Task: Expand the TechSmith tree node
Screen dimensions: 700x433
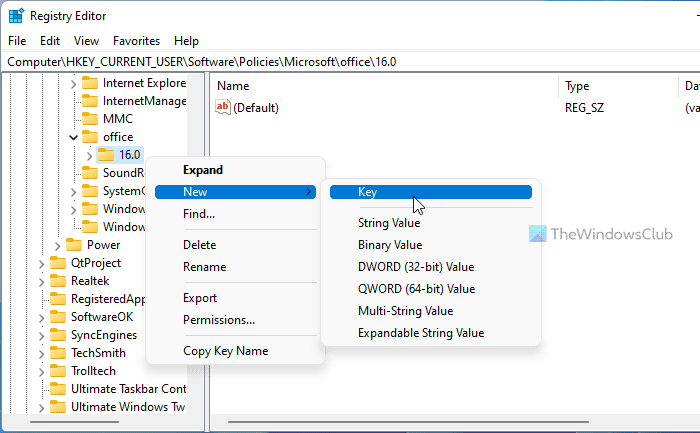Action: [42, 354]
